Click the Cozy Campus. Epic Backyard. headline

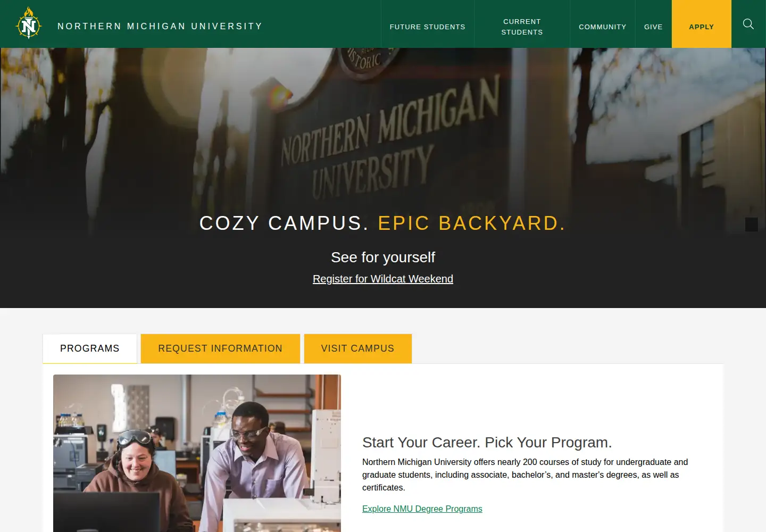pos(383,223)
